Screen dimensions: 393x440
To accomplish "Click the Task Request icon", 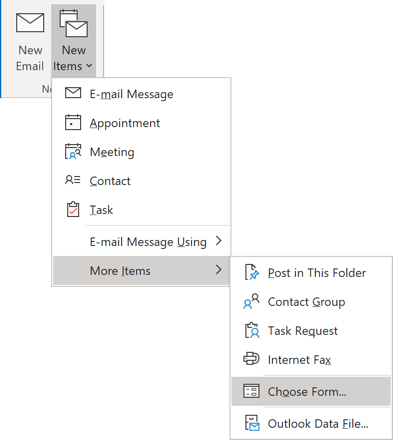I will 252,330.
